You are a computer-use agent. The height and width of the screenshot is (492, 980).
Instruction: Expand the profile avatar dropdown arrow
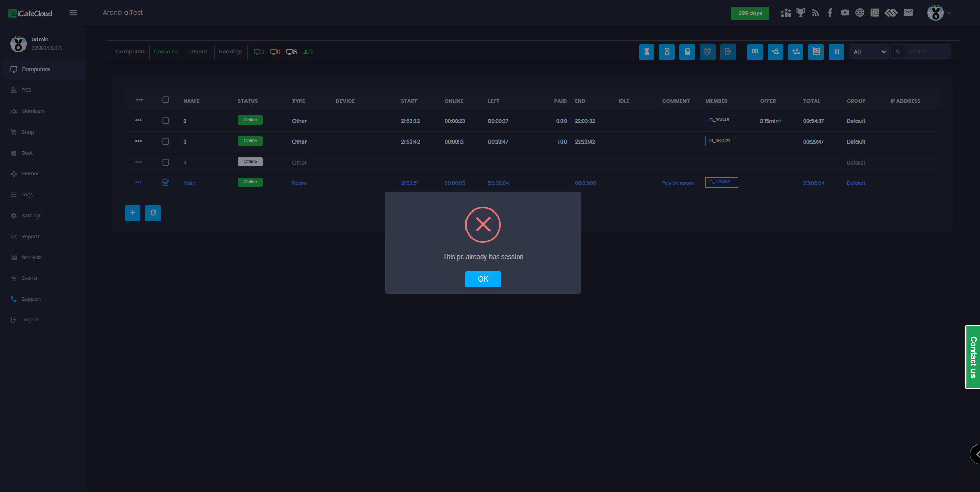point(949,13)
